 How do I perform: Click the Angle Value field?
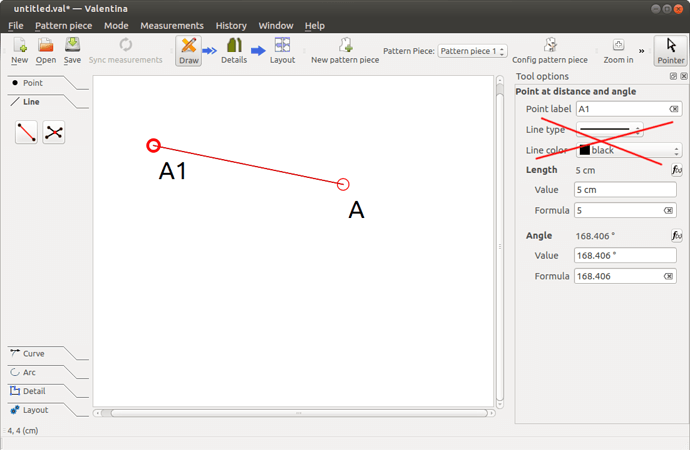point(625,255)
